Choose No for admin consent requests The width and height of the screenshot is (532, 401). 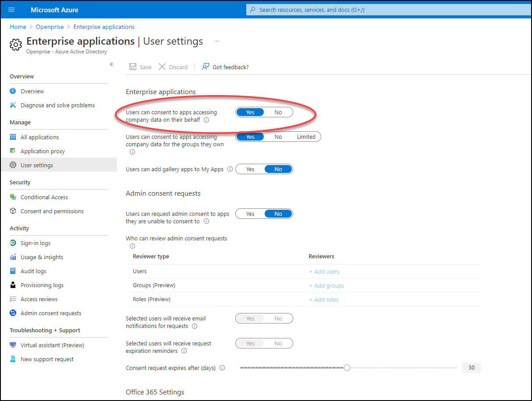click(x=278, y=214)
